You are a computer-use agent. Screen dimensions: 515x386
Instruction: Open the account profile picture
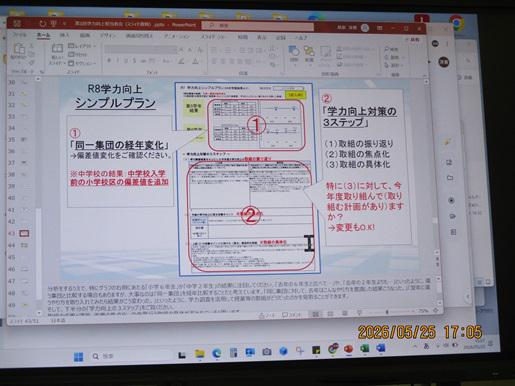pyautogui.click(x=365, y=28)
